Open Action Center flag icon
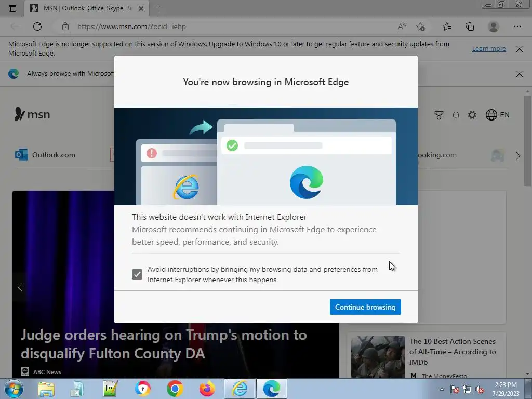The image size is (532, 399). click(454, 390)
